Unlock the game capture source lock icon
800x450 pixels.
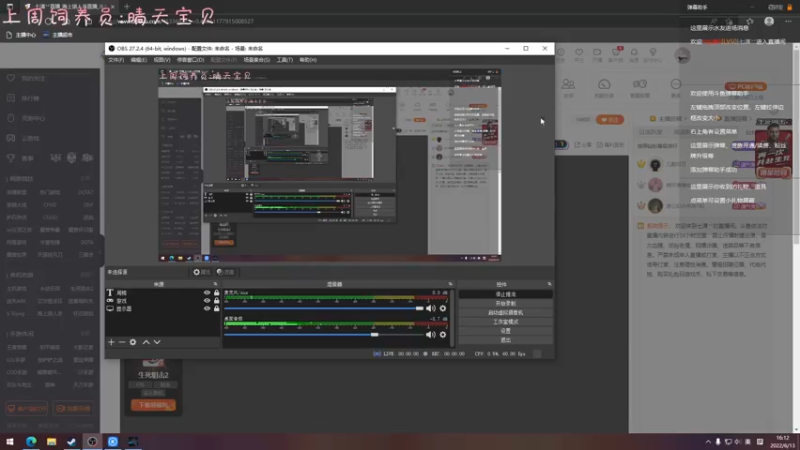point(216,301)
